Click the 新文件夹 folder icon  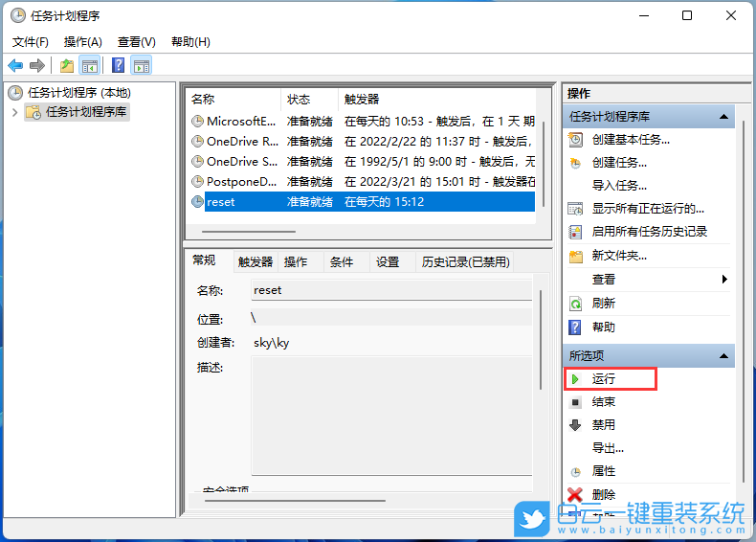point(575,256)
